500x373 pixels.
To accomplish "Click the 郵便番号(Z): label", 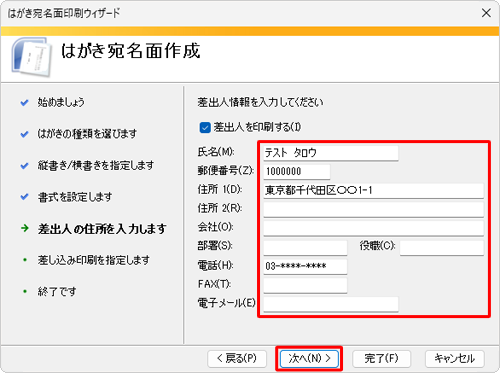I will click(x=226, y=171).
